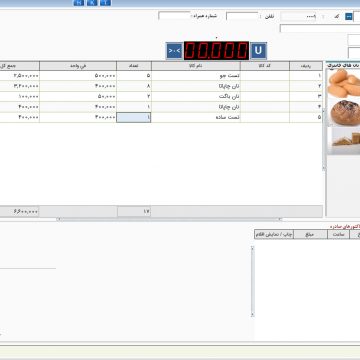Click the مبلغ column header in invoices list
360x360 pixels.
pos(310,234)
